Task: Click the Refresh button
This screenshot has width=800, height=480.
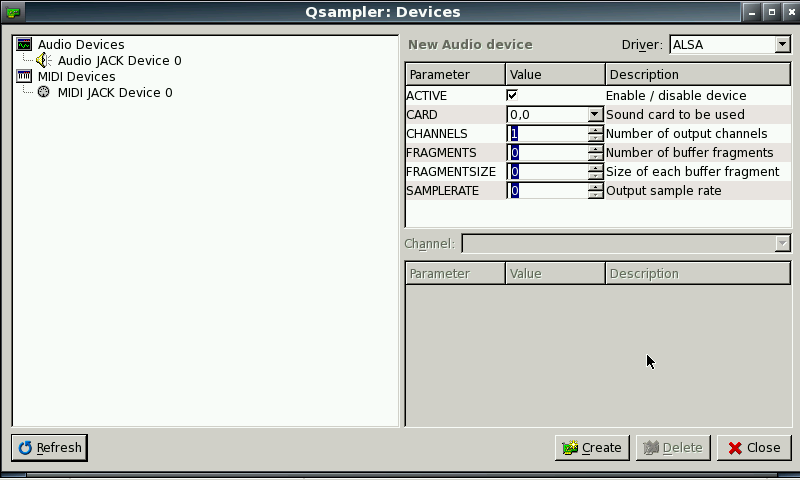Action: [49, 447]
